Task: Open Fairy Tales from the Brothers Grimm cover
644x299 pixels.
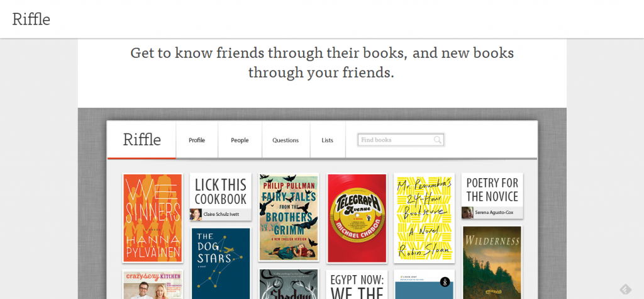Action: pos(288,217)
